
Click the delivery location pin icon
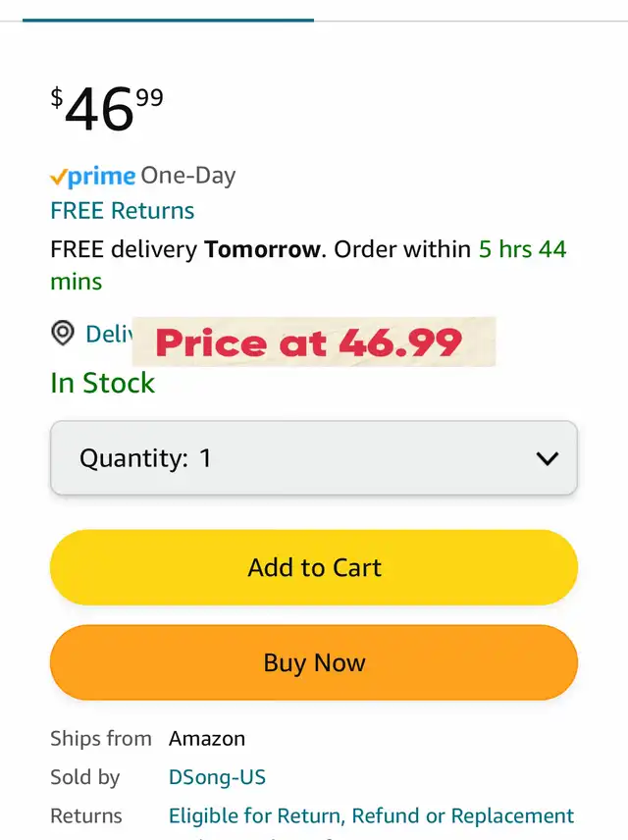click(63, 334)
